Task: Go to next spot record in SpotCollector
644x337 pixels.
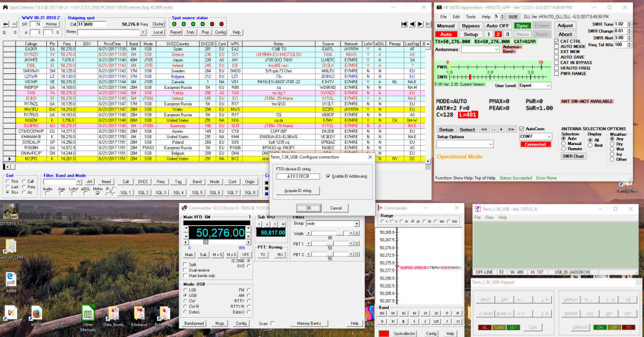Action: [420, 24]
